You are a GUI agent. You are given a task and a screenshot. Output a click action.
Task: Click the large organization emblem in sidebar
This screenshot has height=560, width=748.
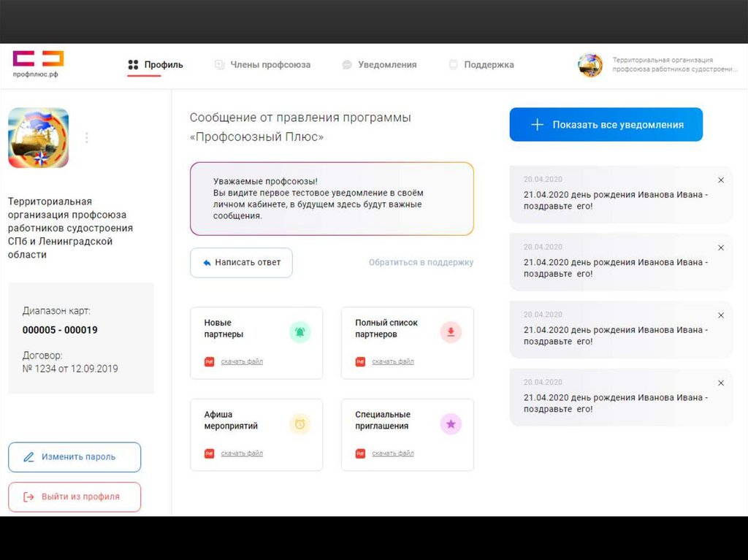click(x=39, y=138)
